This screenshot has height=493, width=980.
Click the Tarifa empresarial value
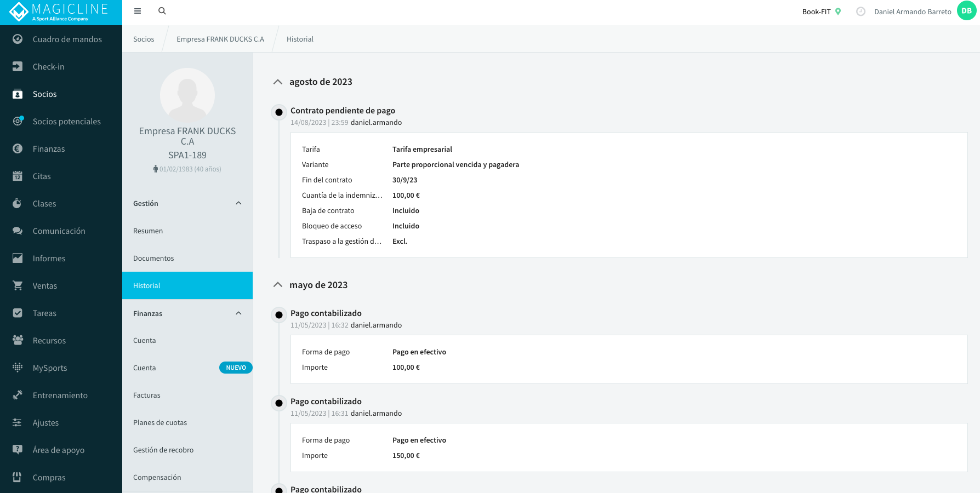(422, 149)
